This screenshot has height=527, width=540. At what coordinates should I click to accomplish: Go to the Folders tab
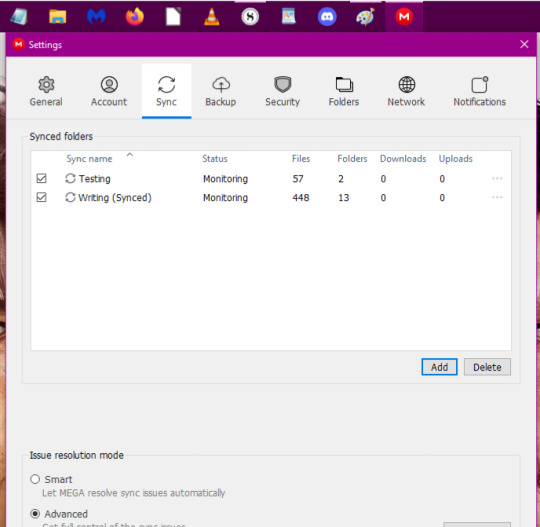(x=344, y=92)
